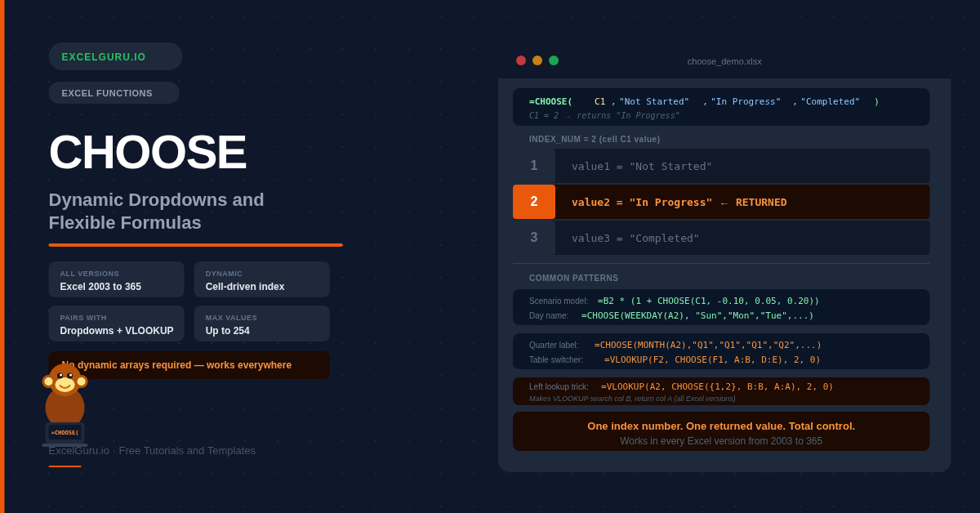Image resolution: width=980 pixels, height=513 pixels.
Task: Click the All Versions Excel 2003 to 365 card
Action: [116, 279]
